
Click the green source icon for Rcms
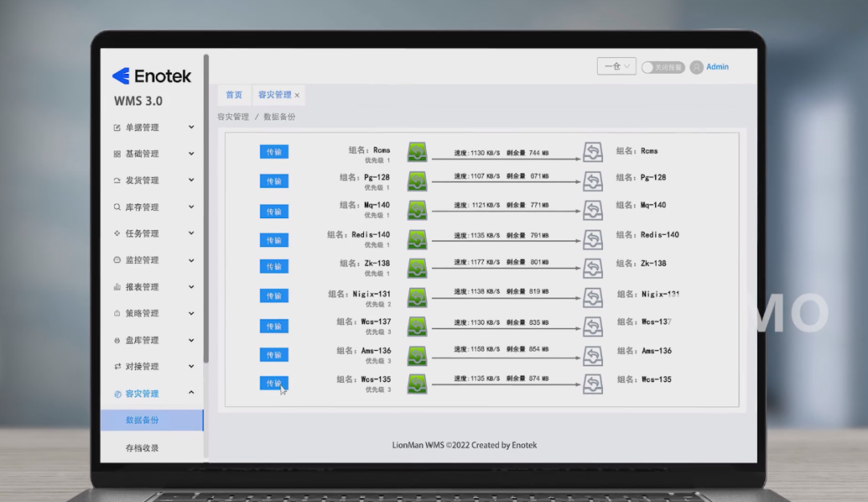pyautogui.click(x=417, y=152)
